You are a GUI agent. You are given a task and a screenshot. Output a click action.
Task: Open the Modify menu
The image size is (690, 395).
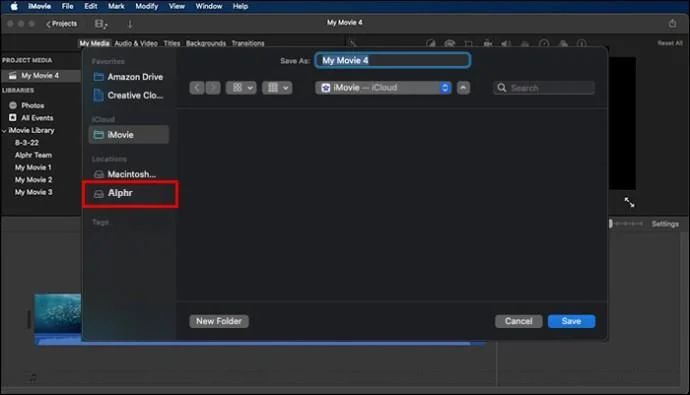coord(147,6)
